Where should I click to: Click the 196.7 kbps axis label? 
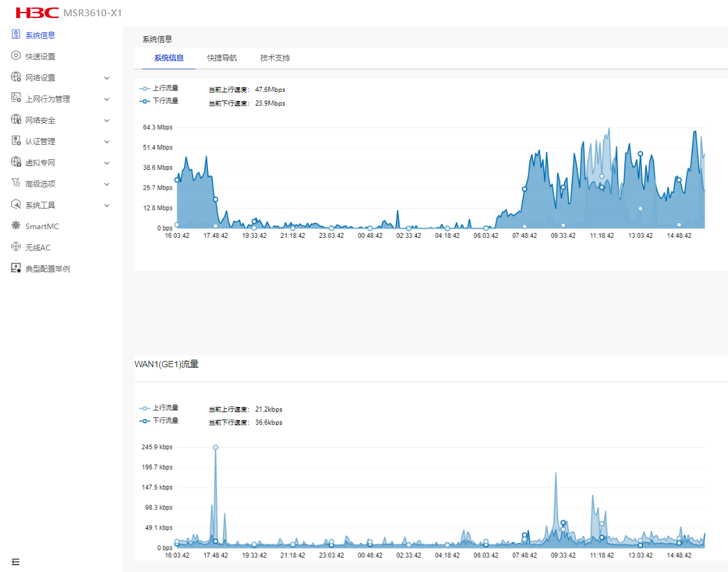[x=157, y=467]
